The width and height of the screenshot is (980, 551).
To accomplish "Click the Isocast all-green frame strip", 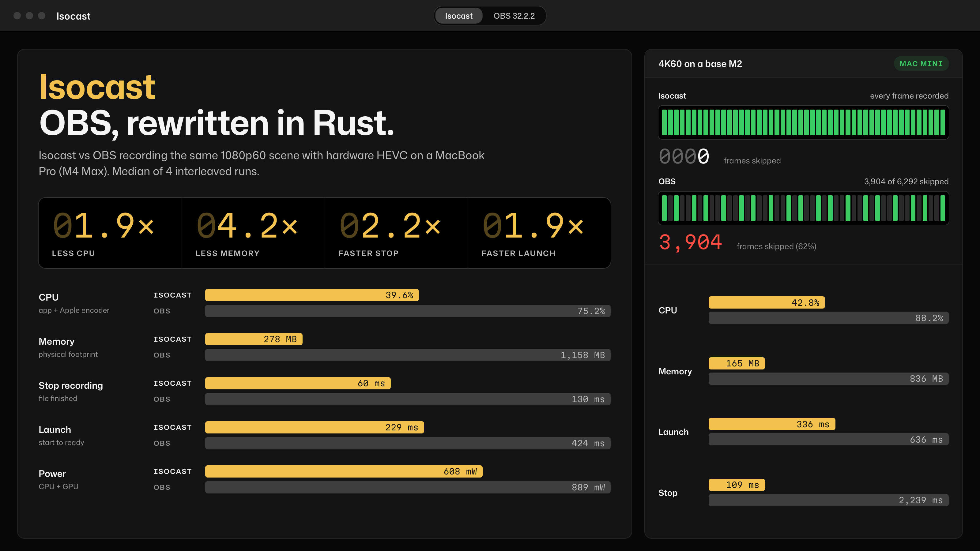I will point(803,122).
